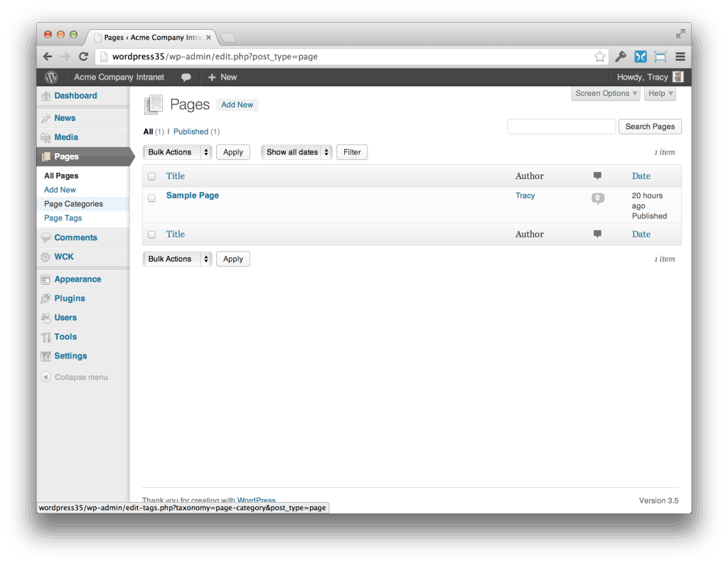
Task: Open the Sample Page title link
Action: 192,196
